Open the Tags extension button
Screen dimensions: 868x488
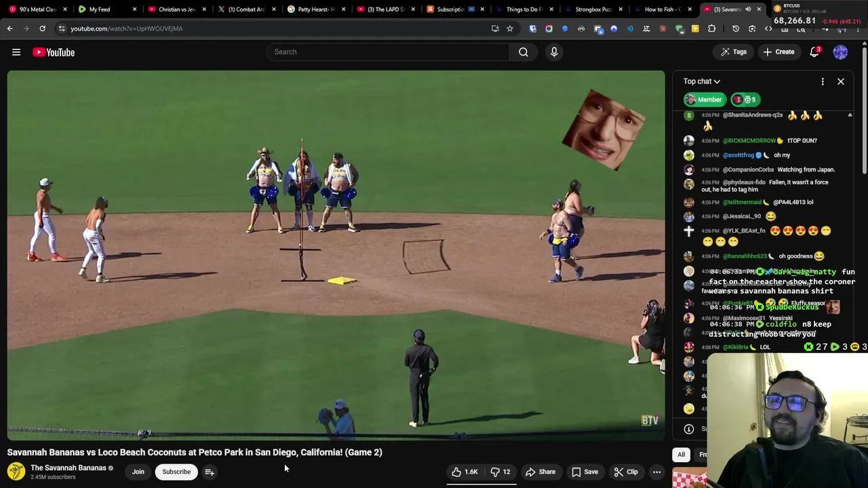(733, 52)
